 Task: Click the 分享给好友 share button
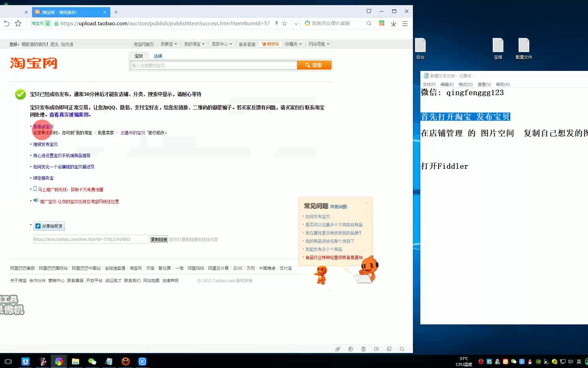pyautogui.click(x=49, y=226)
